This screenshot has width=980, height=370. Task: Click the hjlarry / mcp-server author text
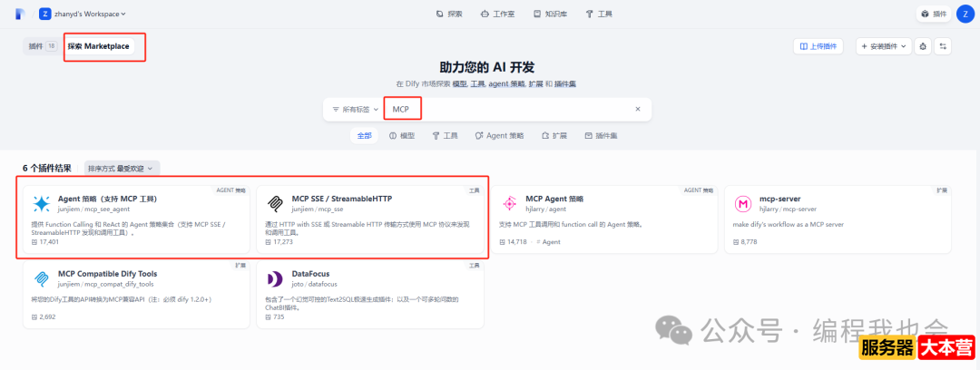click(x=788, y=209)
